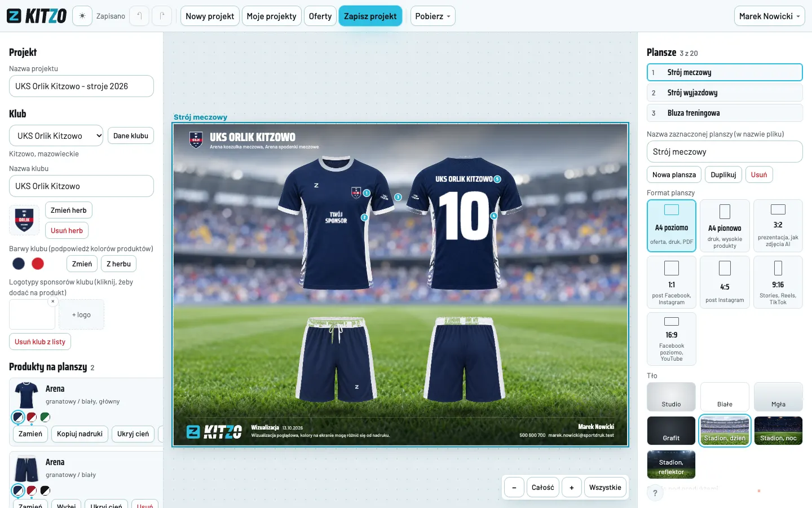Zoom out with the minus button
This screenshot has height=508, width=812.
pos(514,488)
